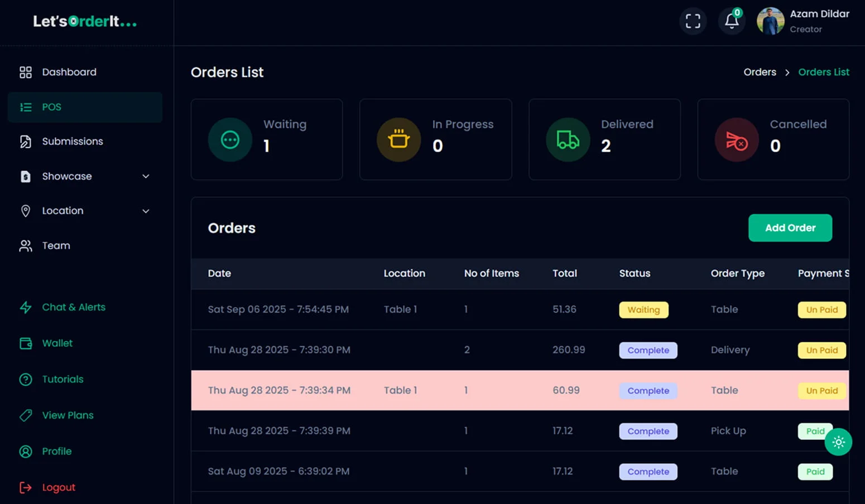Click the Logout link
Screen dimensions: 865x504
(59, 487)
